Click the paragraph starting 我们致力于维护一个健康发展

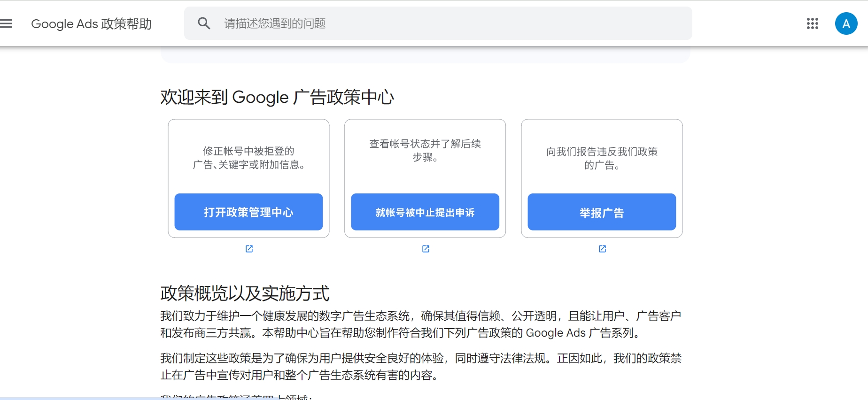421,324
